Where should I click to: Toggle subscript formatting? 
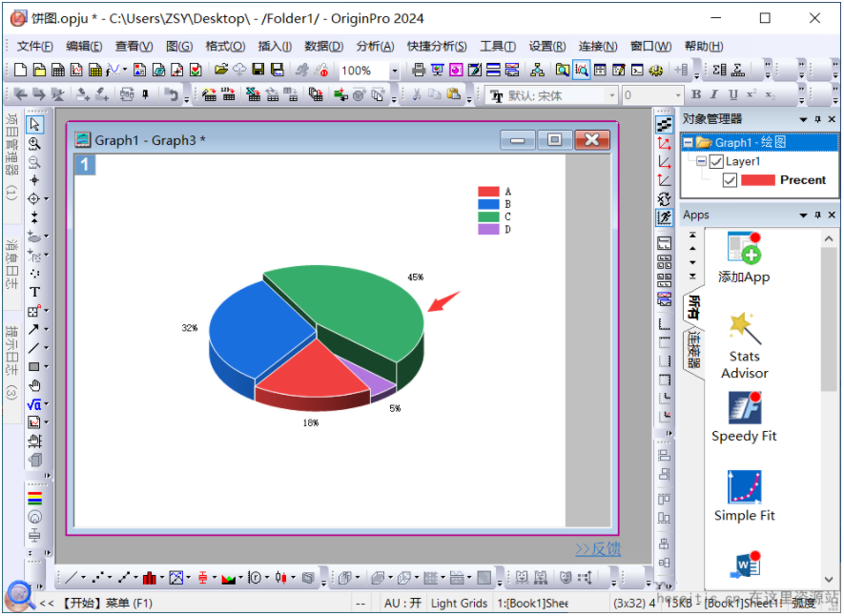coord(771,94)
